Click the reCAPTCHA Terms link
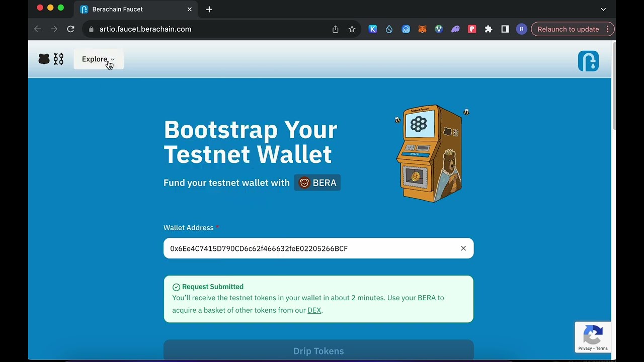The image size is (644, 362). (x=602, y=348)
